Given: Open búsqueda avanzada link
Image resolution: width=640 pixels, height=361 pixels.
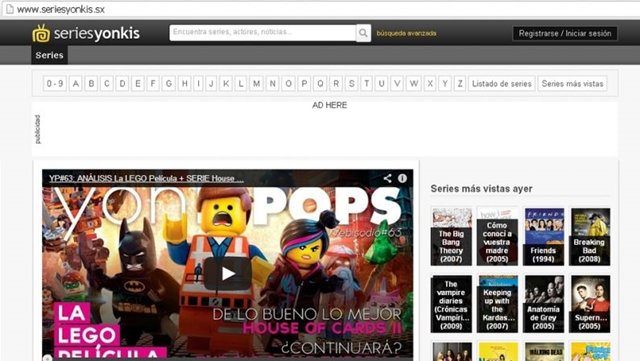Looking at the screenshot, I should (x=406, y=33).
